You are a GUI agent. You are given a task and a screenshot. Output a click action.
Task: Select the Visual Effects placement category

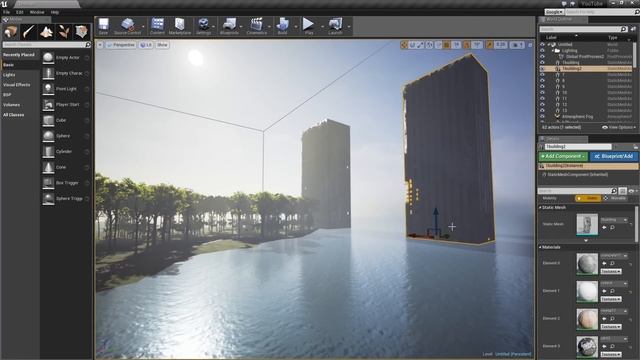point(20,84)
